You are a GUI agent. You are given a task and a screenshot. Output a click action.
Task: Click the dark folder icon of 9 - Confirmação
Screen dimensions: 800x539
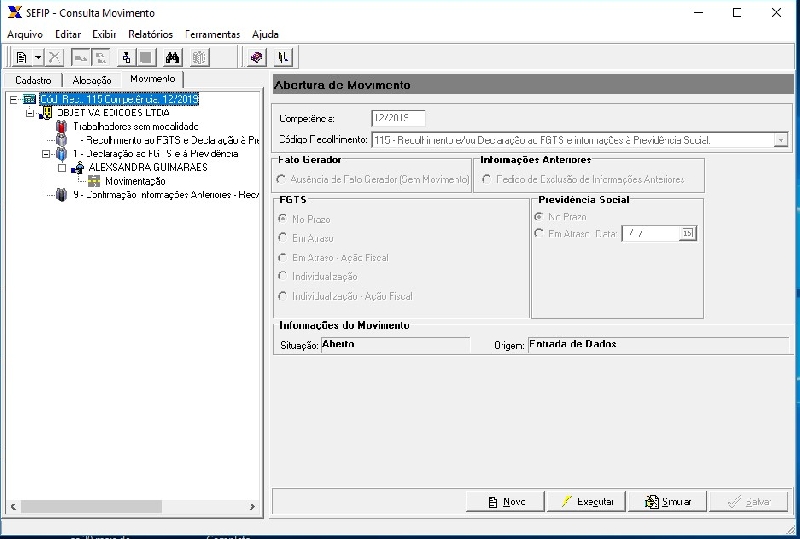pyautogui.click(x=61, y=195)
